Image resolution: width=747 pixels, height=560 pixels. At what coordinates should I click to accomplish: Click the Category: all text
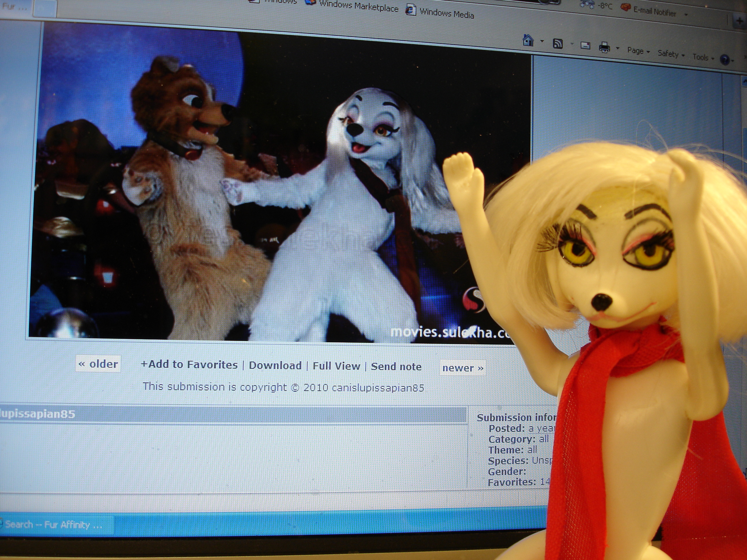coord(518,439)
